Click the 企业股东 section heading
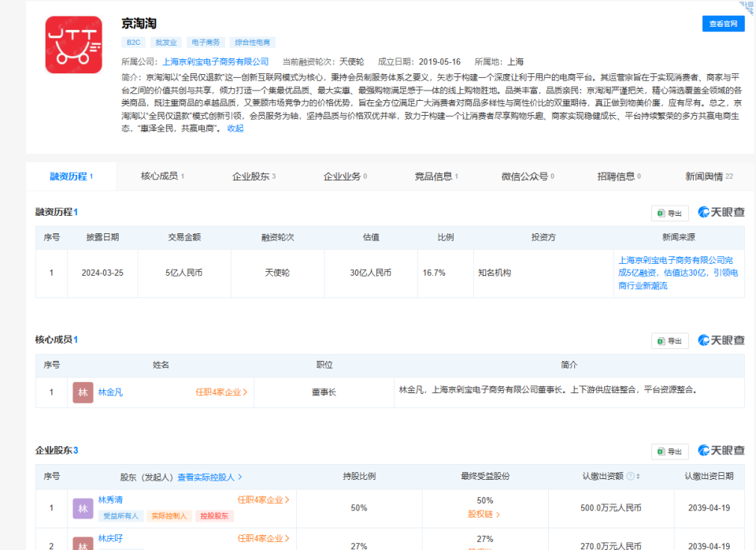Image resolution: width=756 pixels, height=550 pixels. click(57, 451)
